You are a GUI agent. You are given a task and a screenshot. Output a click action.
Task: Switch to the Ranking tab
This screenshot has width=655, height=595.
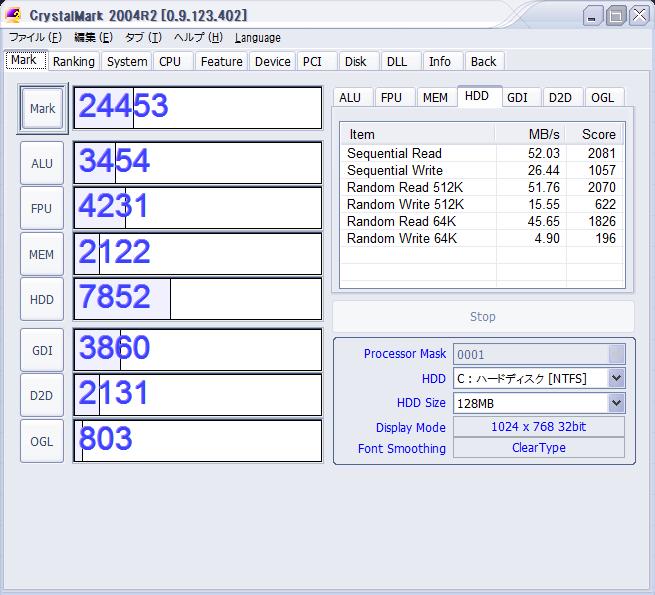[74, 61]
